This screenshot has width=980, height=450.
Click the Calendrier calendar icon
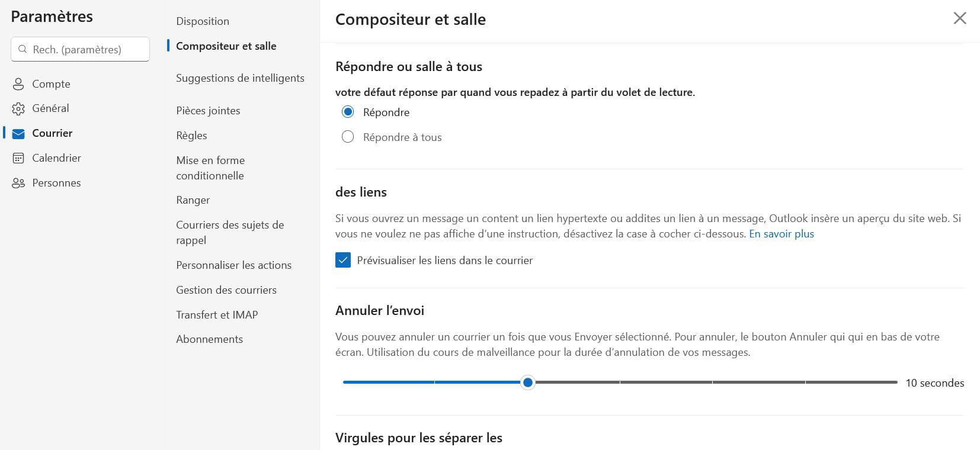click(18, 158)
